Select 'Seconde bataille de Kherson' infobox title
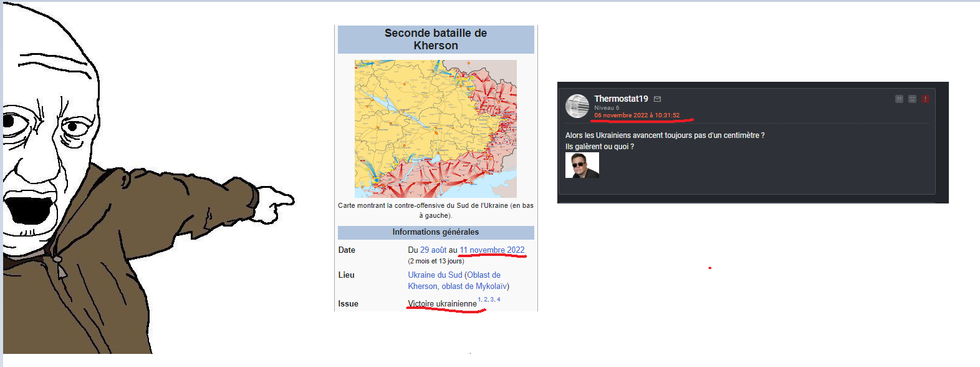This screenshot has height=367, width=980. (x=436, y=39)
